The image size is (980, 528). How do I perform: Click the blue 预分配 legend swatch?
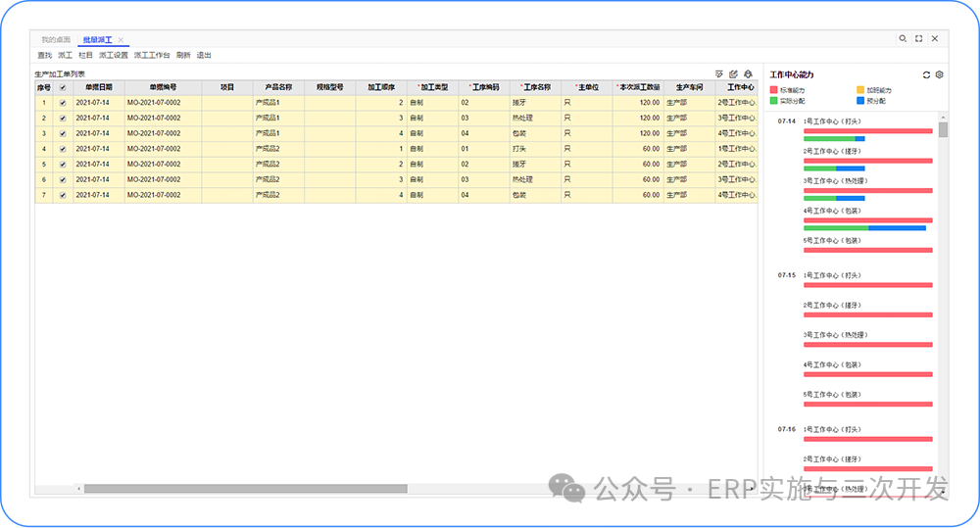(x=860, y=100)
